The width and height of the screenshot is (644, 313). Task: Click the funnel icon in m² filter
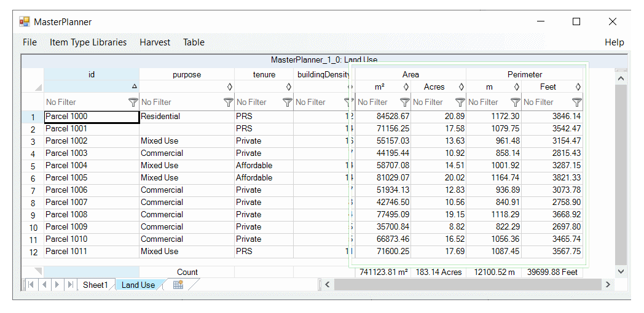(x=405, y=102)
